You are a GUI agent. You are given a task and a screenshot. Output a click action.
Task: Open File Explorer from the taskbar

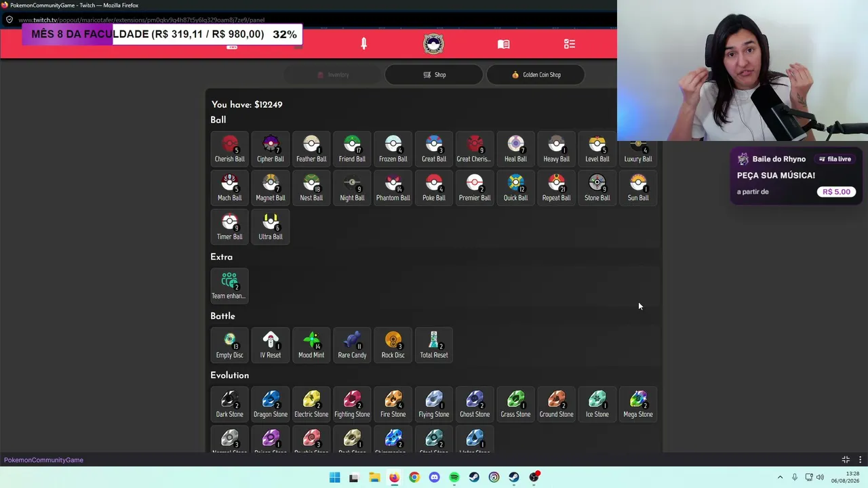tap(374, 477)
